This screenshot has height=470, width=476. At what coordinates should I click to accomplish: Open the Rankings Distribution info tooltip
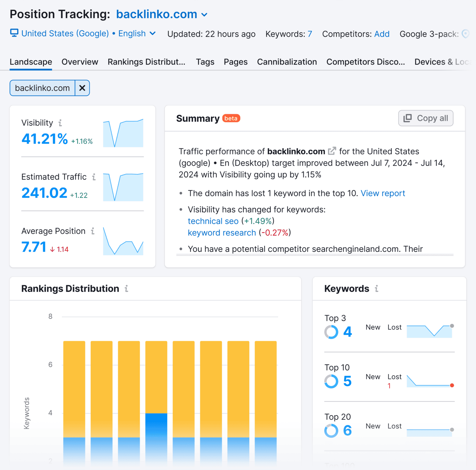pos(127,288)
